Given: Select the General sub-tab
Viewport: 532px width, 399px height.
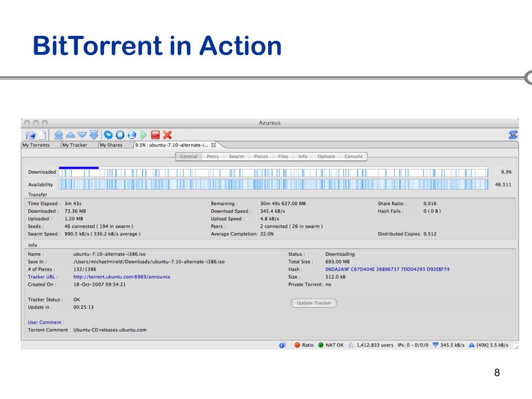Looking at the screenshot, I should (x=188, y=156).
